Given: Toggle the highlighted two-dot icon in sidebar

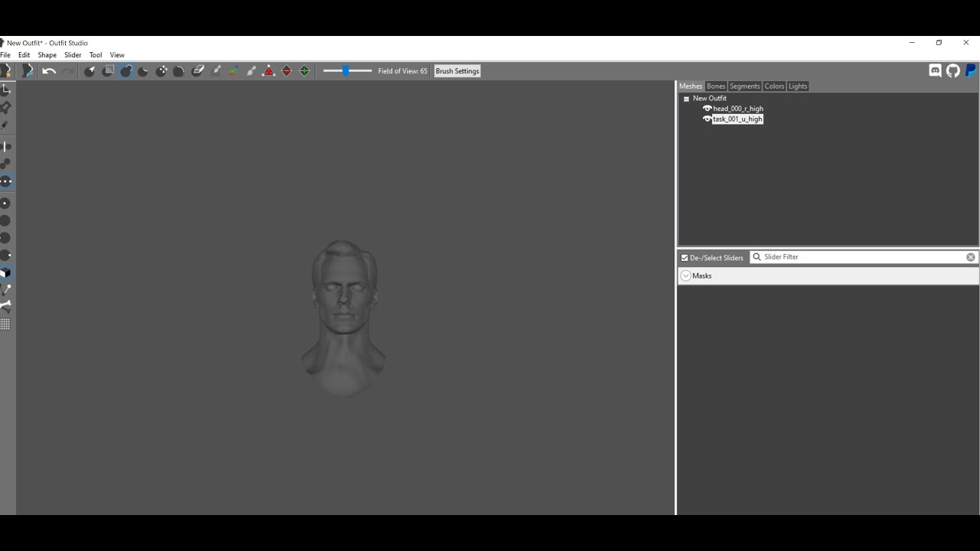Looking at the screenshot, I should click(x=5, y=182).
